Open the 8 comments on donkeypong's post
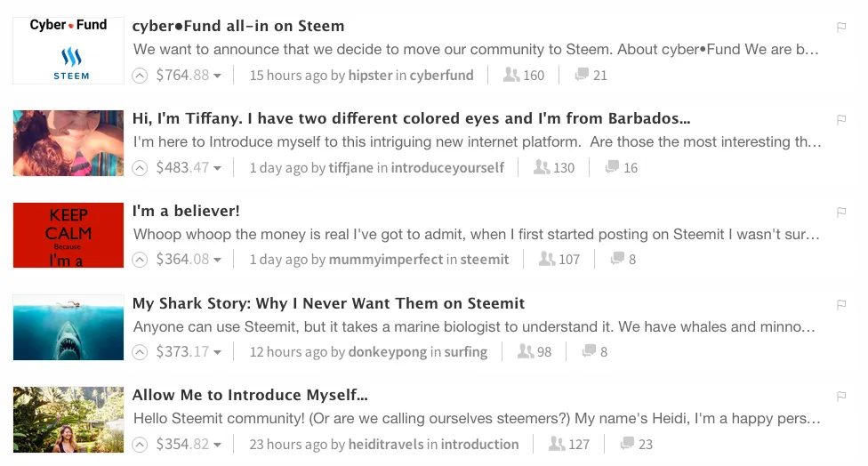868x466 pixels. click(595, 351)
